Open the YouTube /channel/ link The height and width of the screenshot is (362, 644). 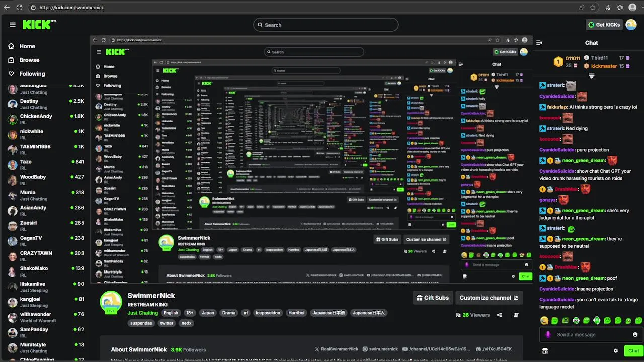coord(436,349)
